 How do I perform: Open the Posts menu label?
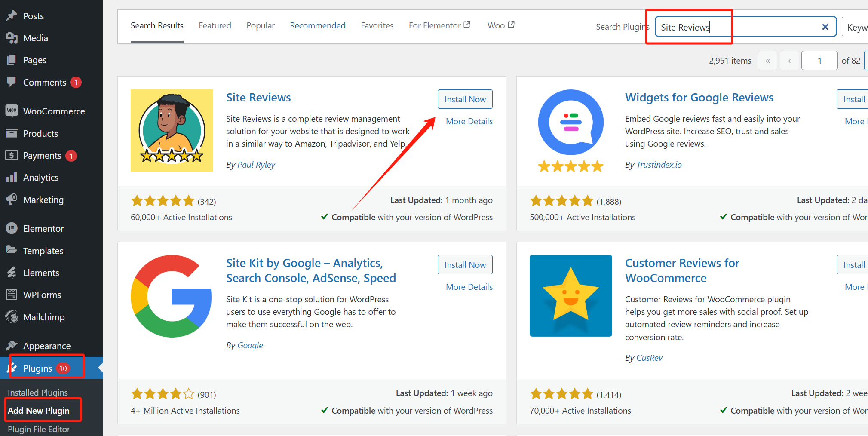click(34, 16)
